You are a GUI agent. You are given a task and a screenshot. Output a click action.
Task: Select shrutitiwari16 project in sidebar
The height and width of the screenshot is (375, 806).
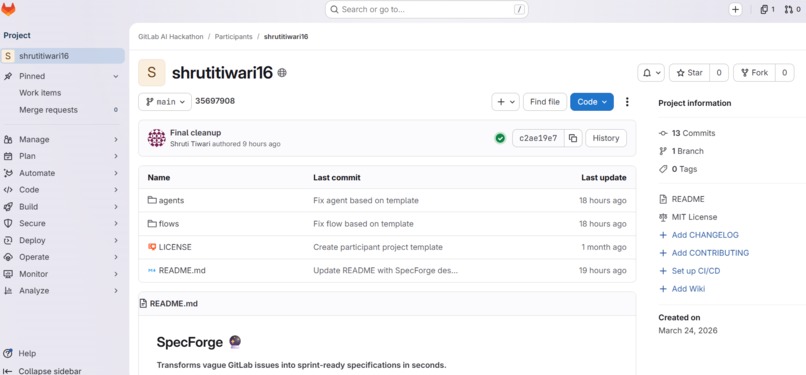pos(63,56)
